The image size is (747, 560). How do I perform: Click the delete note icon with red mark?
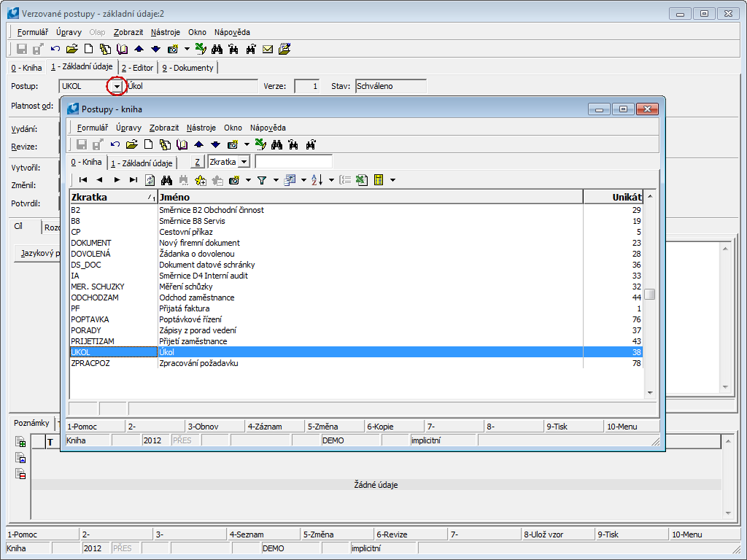[x=21, y=474]
